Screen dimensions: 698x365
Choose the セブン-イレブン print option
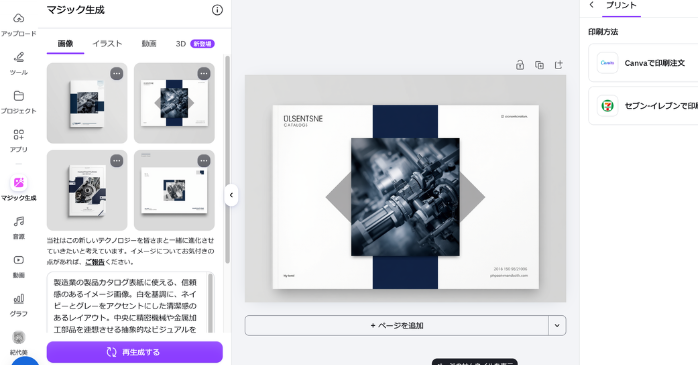pos(643,106)
